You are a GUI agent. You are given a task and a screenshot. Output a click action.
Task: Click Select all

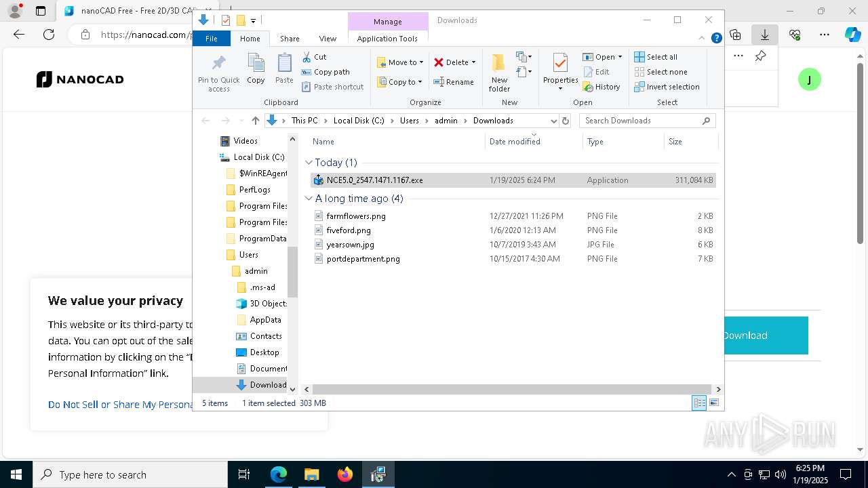click(x=655, y=57)
